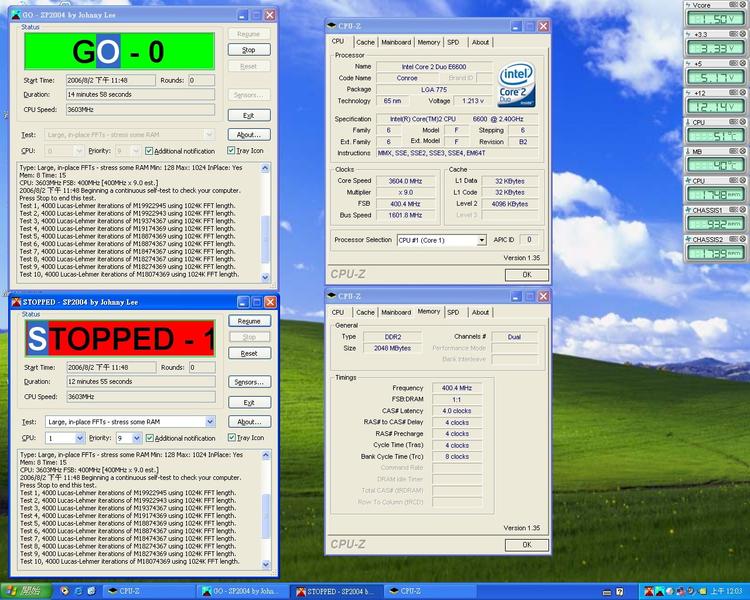Click Stop button in GO window
The height and width of the screenshot is (600, 750).
(x=249, y=50)
